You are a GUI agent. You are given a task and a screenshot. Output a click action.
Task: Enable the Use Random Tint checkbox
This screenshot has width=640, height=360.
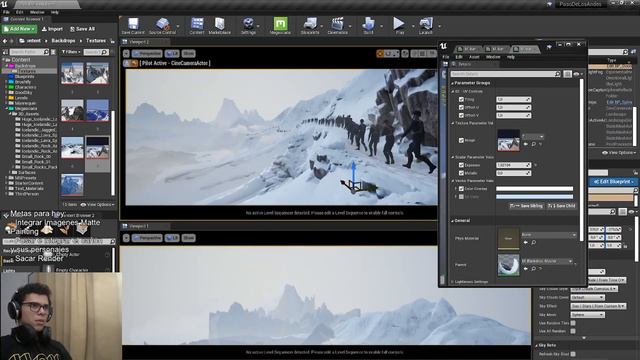(x=573, y=323)
